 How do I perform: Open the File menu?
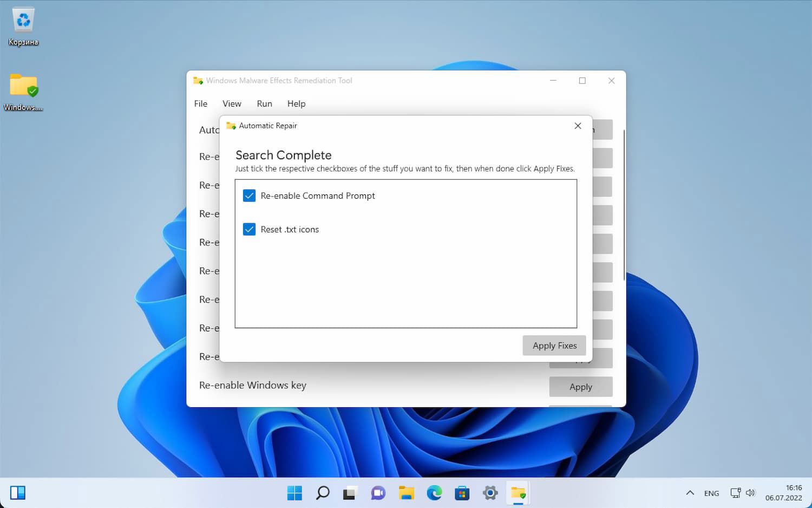(201, 103)
